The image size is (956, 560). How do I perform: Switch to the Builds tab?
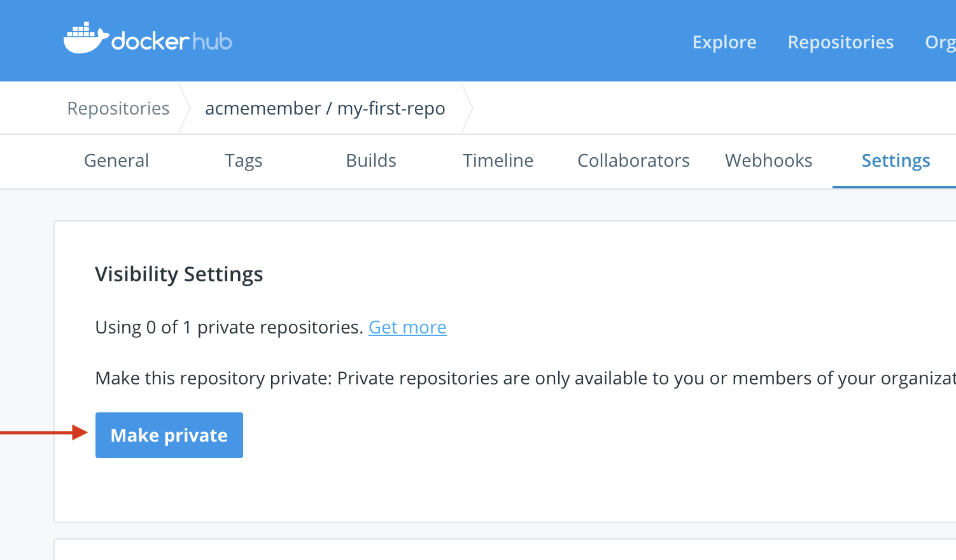pyautogui.click(x=371, y=160)
